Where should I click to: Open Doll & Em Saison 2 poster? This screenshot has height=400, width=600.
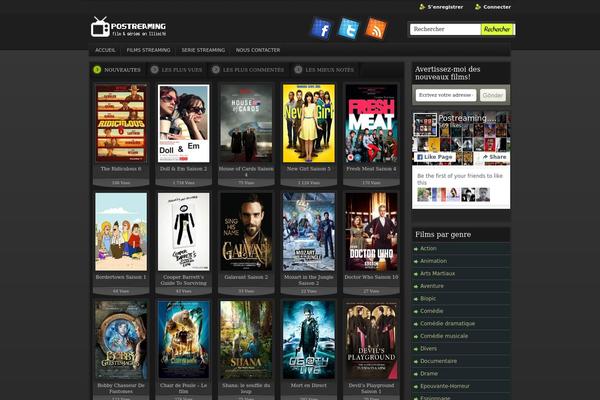point(184,123)
